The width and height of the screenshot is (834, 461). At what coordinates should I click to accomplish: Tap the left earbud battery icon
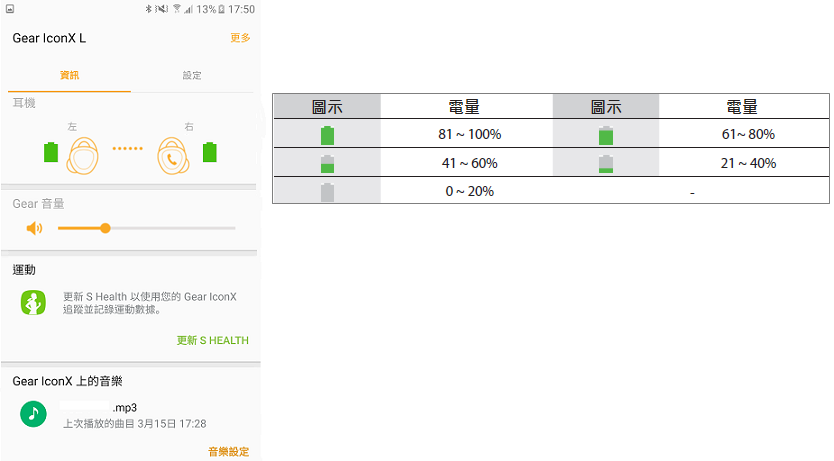point(51,152)
